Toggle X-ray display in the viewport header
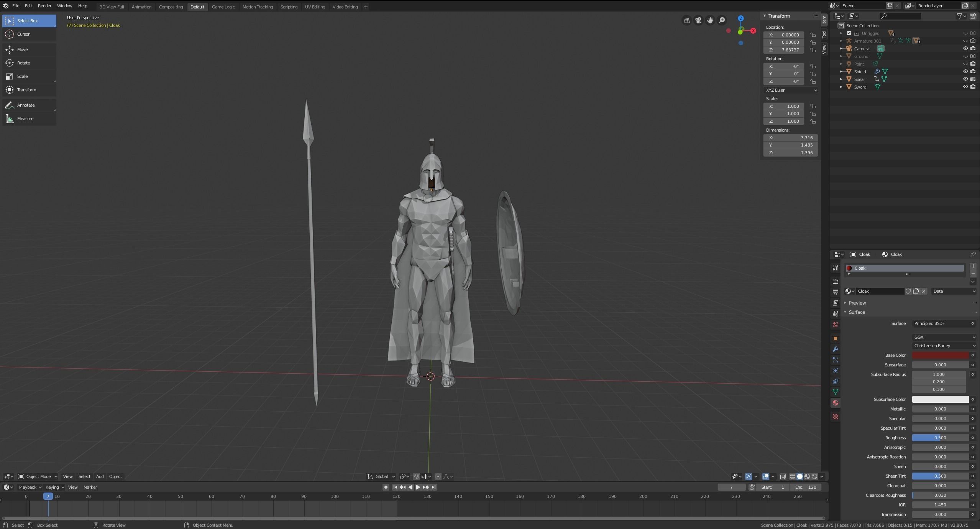This screenshot has width=980, height=529. 783,476
